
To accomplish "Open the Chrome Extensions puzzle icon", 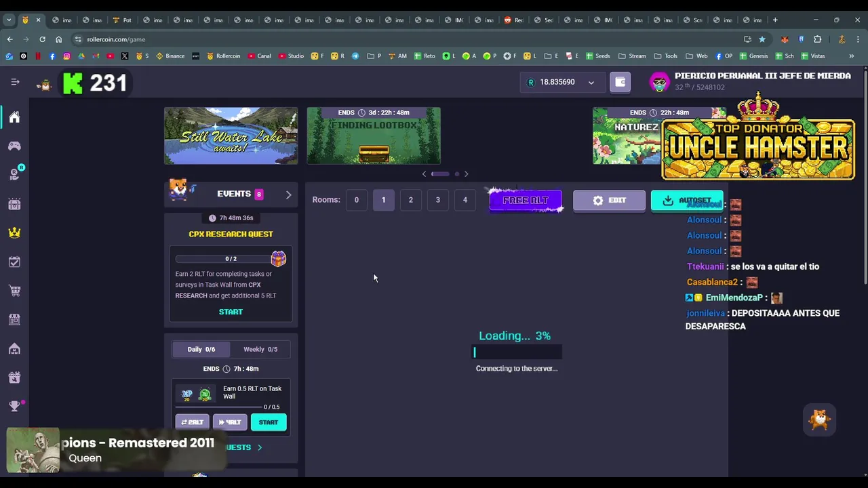I will [817, 39].
